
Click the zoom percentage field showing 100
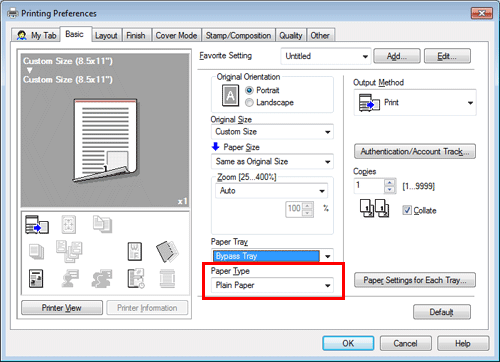[x=294, y=209]
